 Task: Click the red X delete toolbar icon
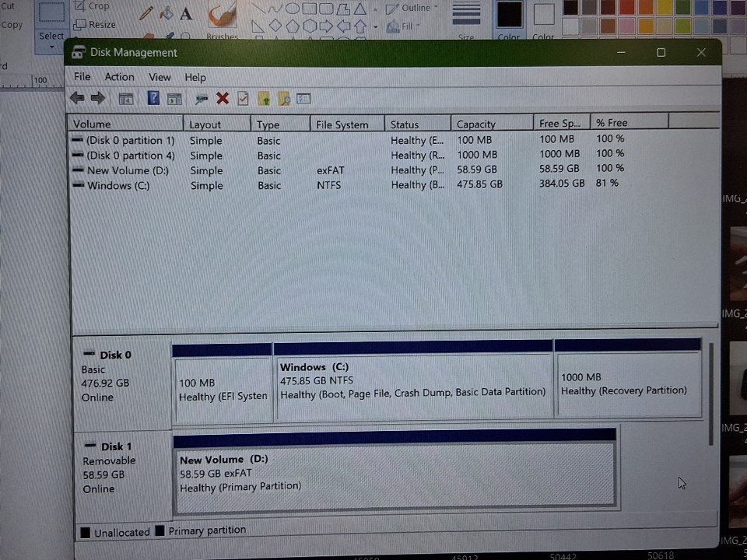(x=223, y=99)
